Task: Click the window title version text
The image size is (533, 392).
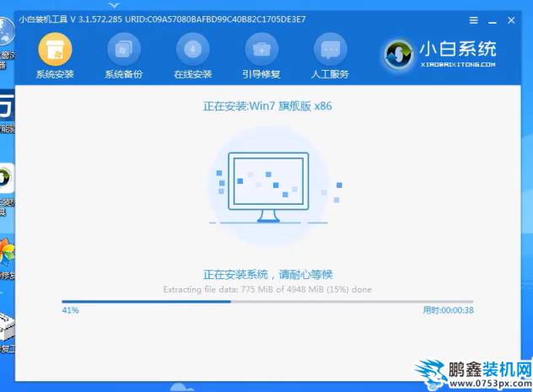Action: 163,19
